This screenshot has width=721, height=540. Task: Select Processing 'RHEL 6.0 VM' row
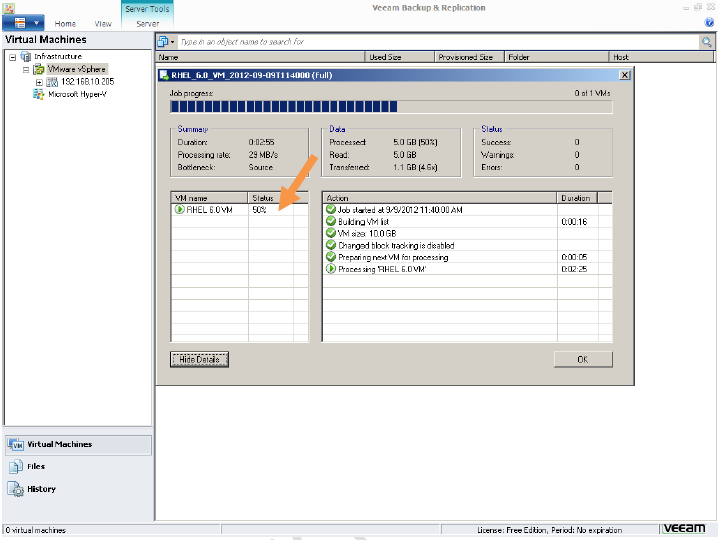click(x=467, y=269)
